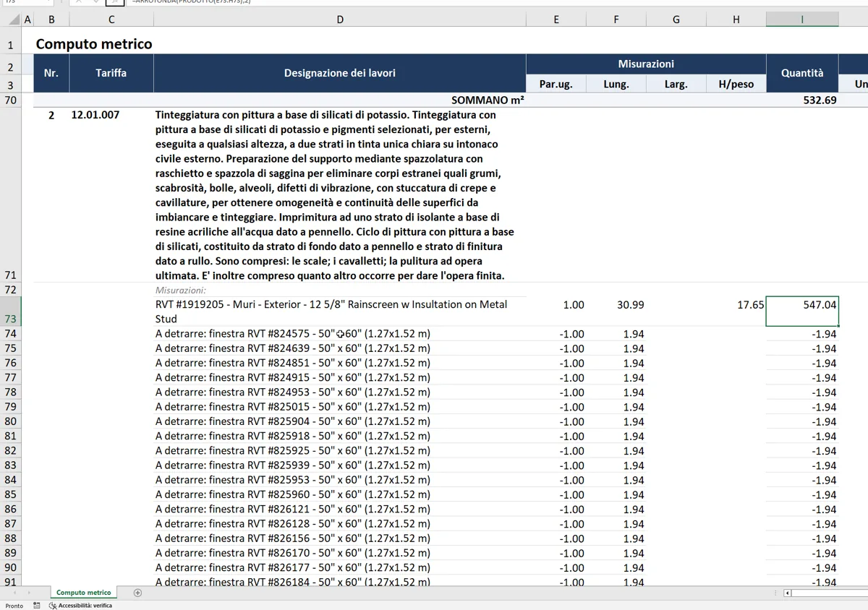Select row 70 header
868x610 pixels.
click(11, 100)
